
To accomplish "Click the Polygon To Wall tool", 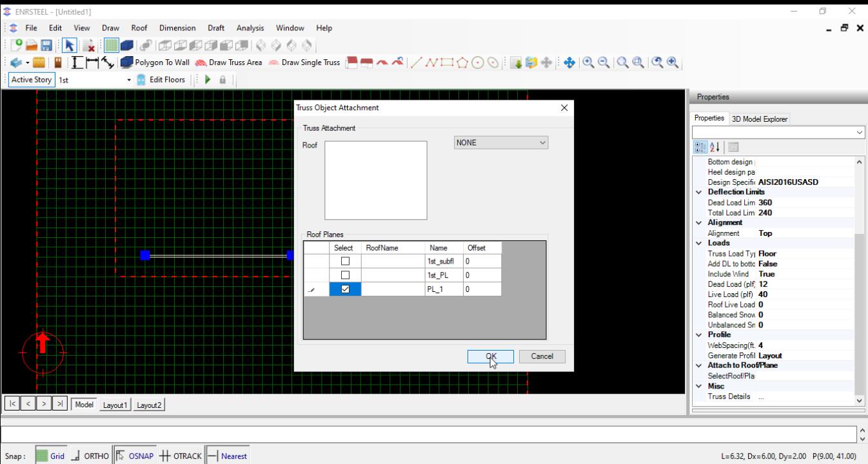I will point(157,63).
